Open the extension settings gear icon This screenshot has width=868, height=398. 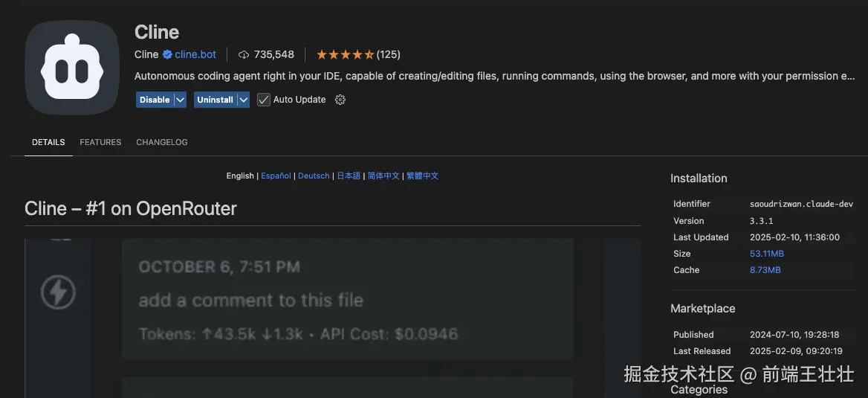pyautogui.click(x=340, y=100)
